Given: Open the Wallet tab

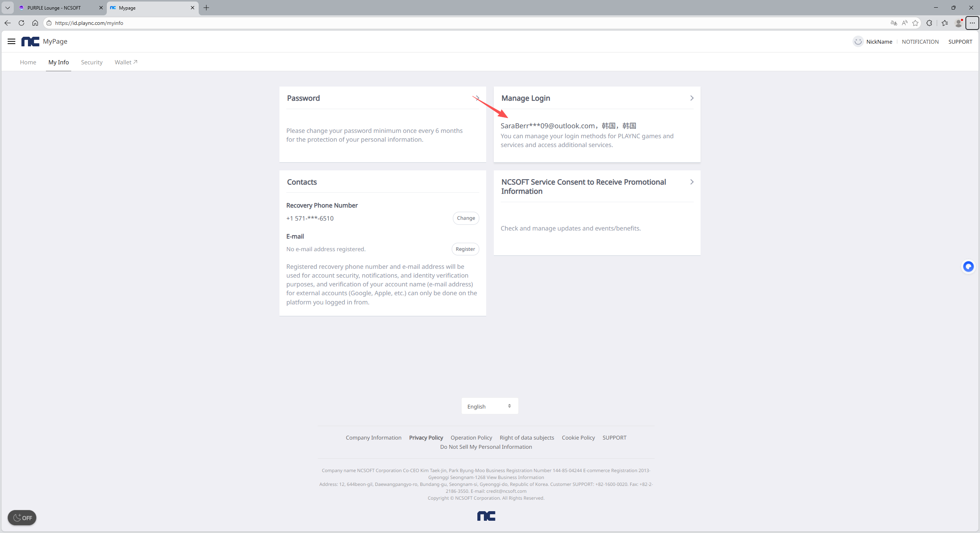Looking at the screenshot, I should click(x=126, y=62).
